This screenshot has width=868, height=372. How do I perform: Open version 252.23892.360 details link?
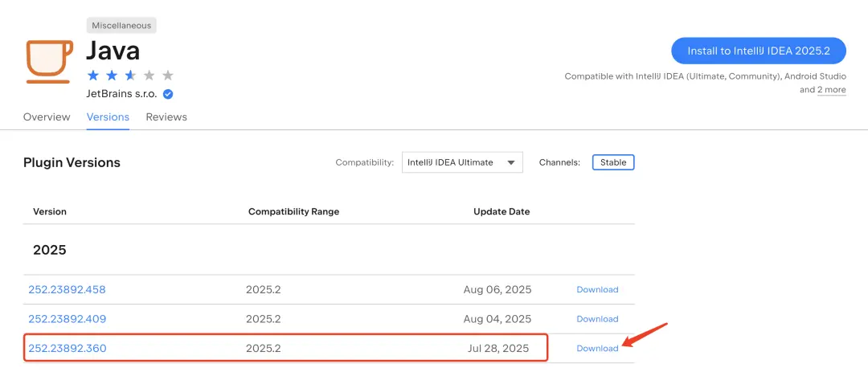(x=68, y=349)
